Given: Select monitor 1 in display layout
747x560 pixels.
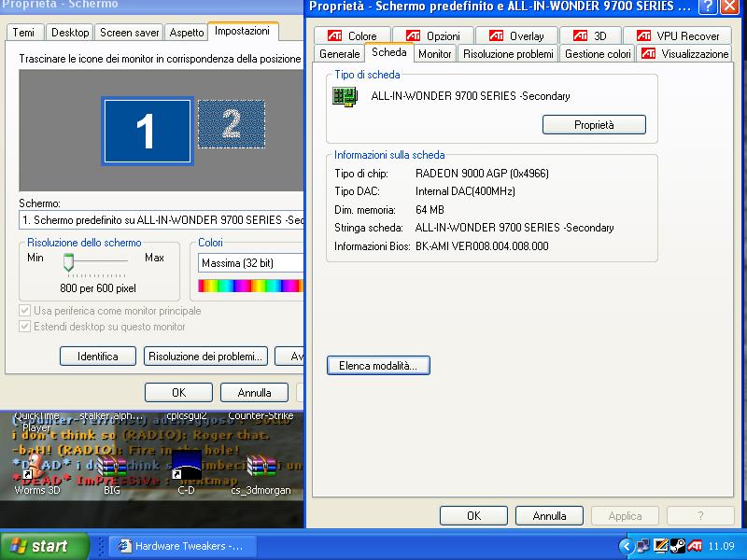Looking at the screenshot, I should tap(147, 131).
